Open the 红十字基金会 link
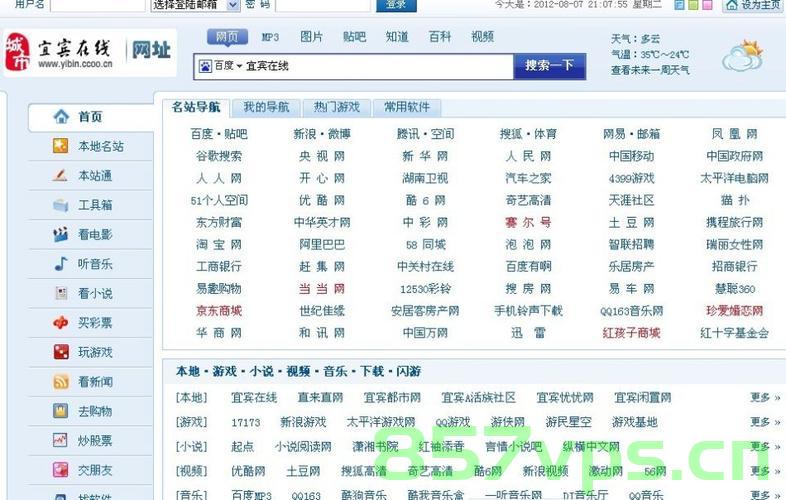The image size is (786, 500). (x=734, y=332)
